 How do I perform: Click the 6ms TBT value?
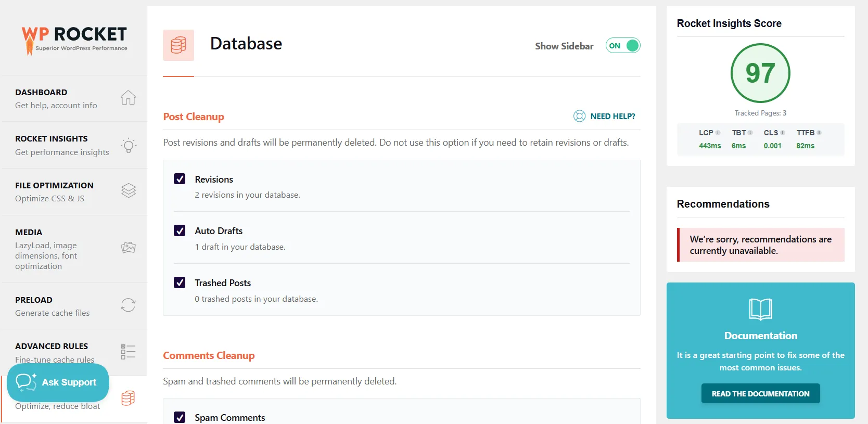pos(738,146)
